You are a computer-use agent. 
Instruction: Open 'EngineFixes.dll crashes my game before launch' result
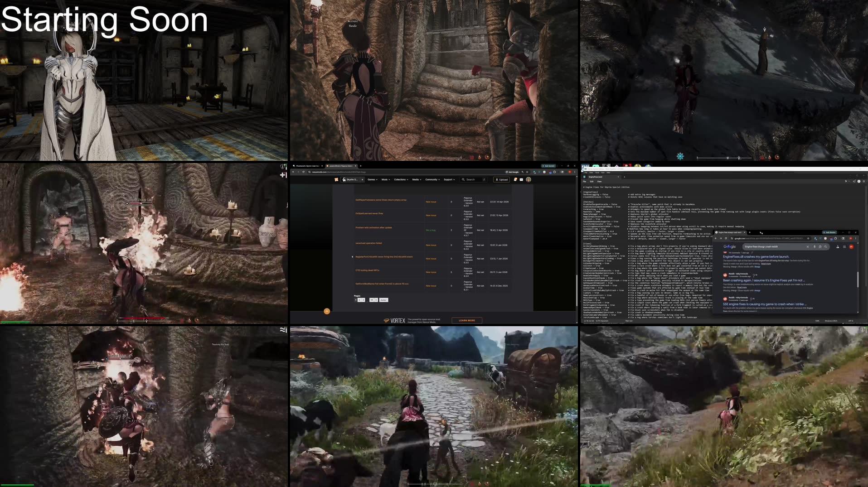tap(756, 256)
